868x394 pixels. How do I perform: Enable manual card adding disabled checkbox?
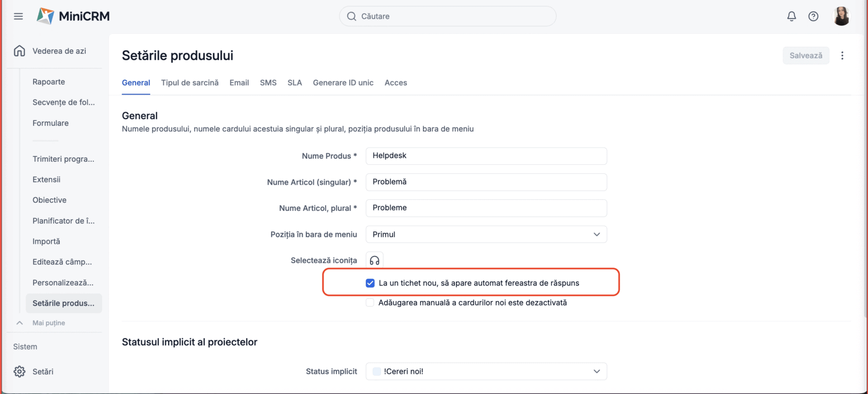click(370, 303)
